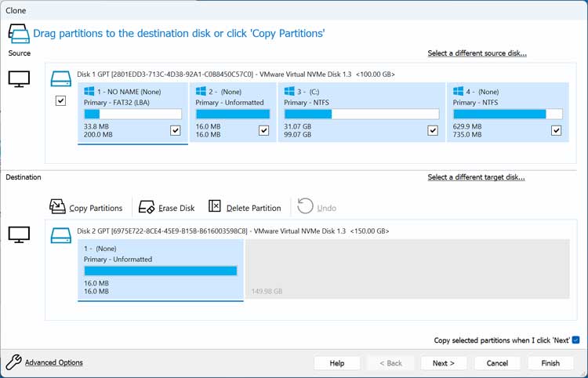Screen dimensions: 588x378
Task: Click the Destination computer monitor icon
Action: 19,234
